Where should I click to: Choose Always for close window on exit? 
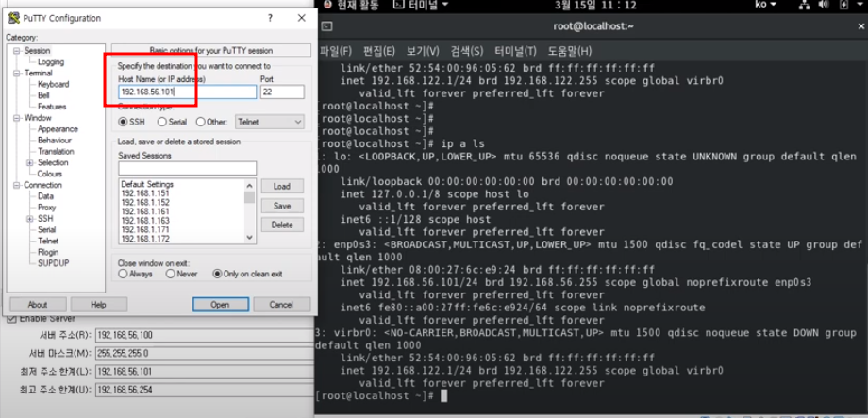click(123, 274)
